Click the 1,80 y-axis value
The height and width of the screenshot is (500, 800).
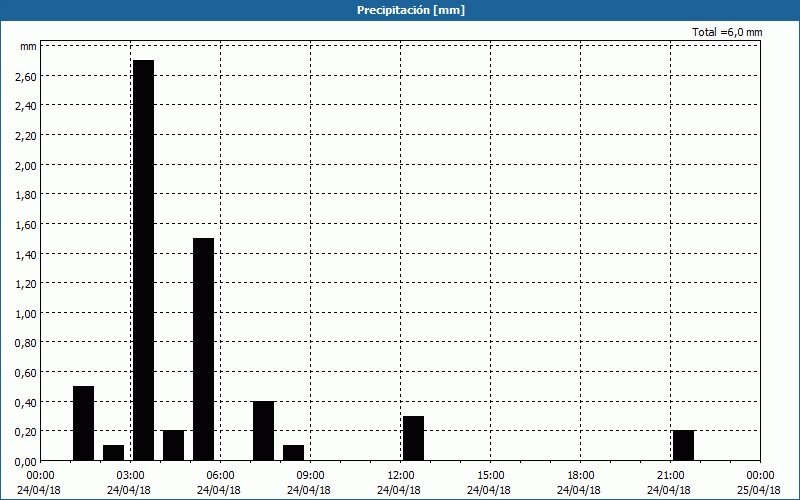(x=26, y=195)
